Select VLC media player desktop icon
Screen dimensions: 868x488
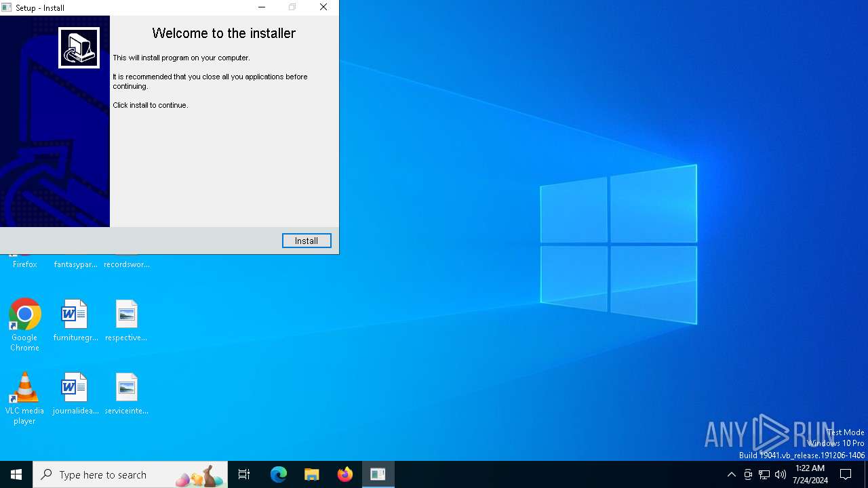(x=24, y=399)
